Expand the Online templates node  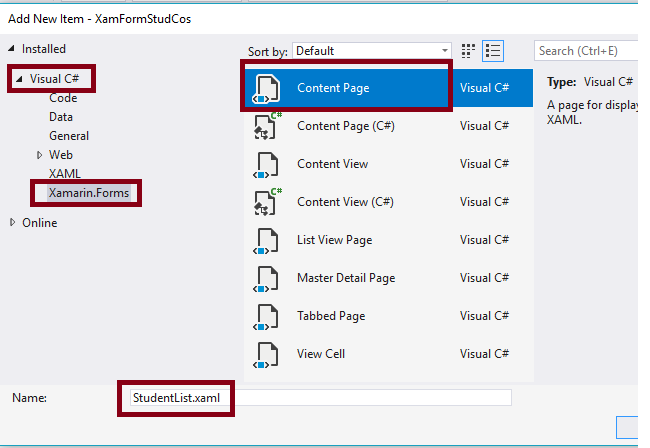12,223
